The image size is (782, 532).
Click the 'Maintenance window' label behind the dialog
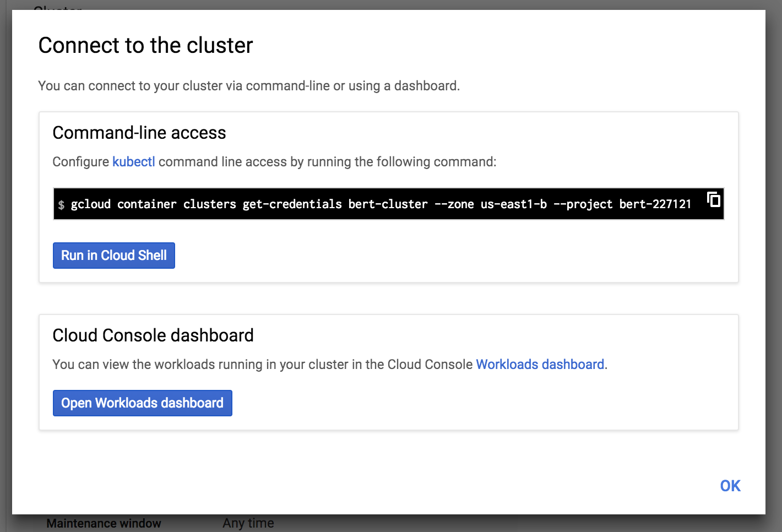[x=104, y=523]
